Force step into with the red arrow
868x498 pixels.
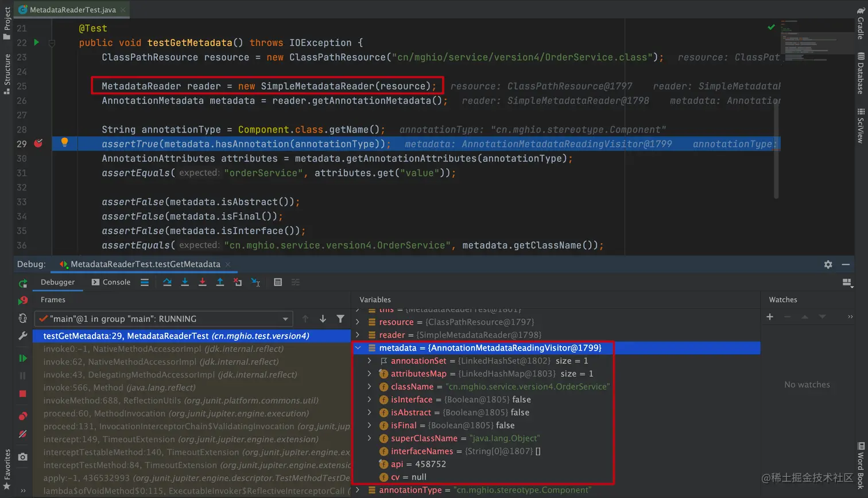[x=202, y=282]
